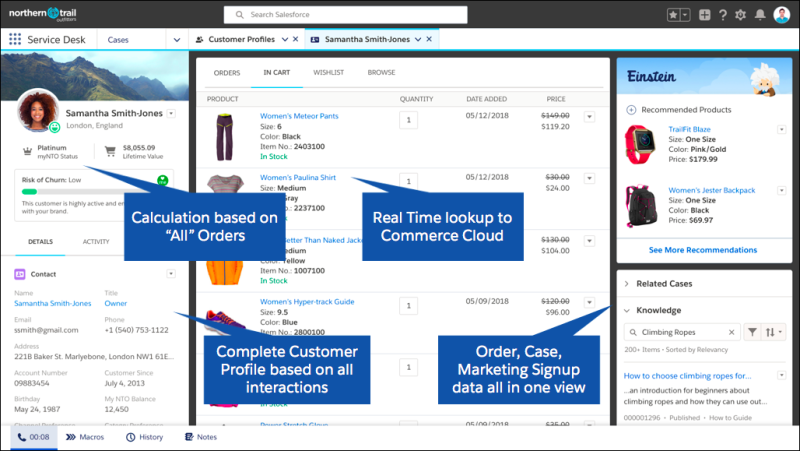
Task: Open the Macros utility
Action: tap(85, 437)
